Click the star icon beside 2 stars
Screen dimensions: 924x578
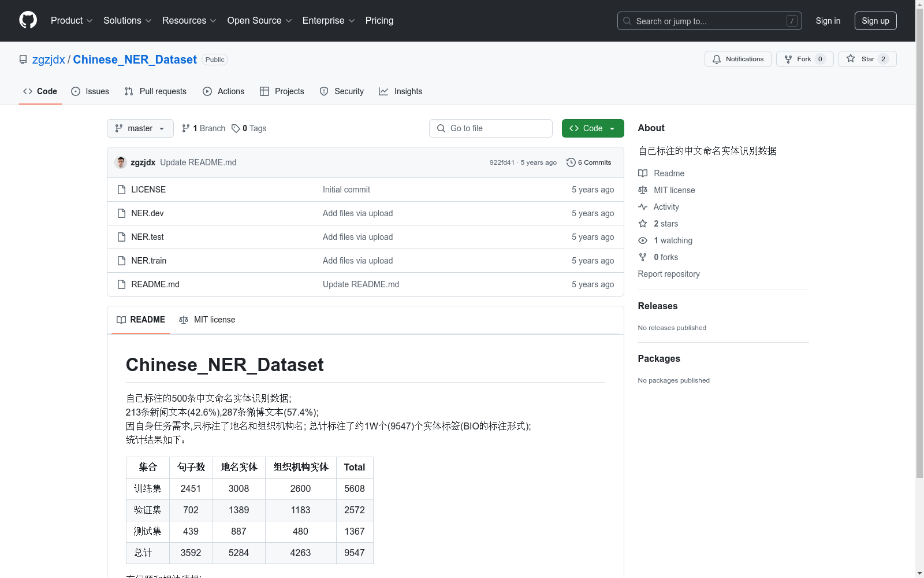click(x=643, y=224)
